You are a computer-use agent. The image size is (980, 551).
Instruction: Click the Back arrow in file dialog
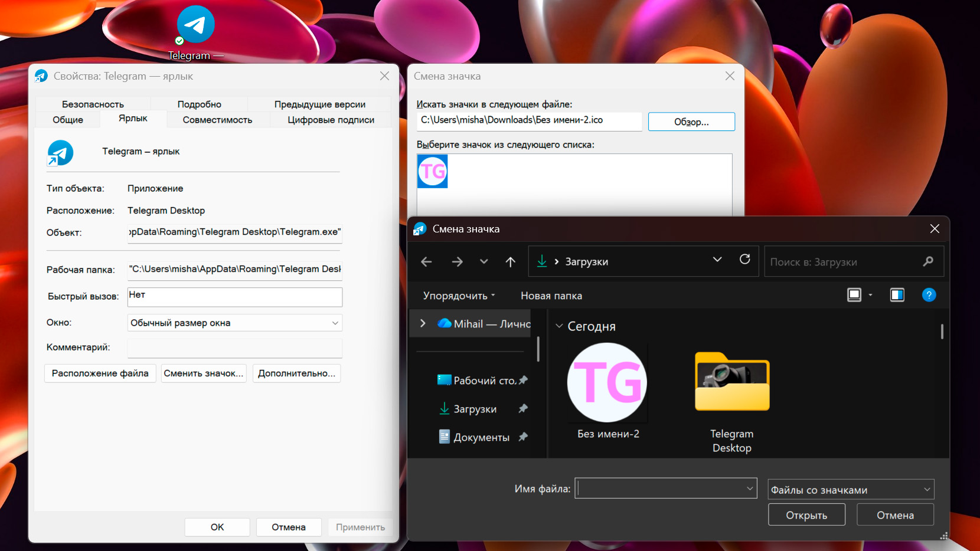pyautogui.click(x=426, y=262)
